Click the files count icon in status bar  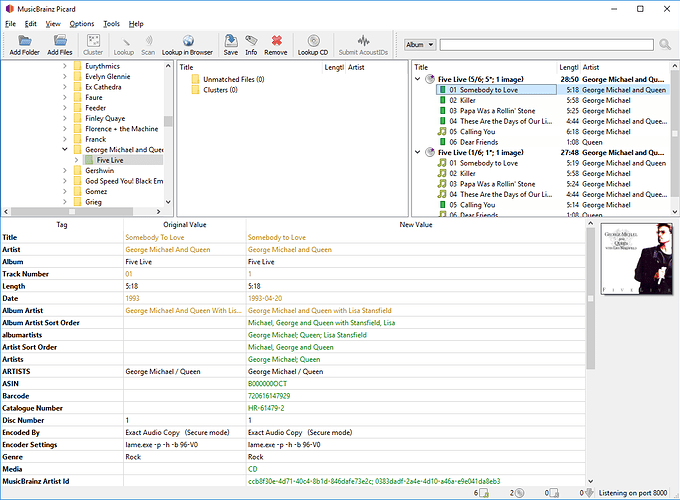click(x=484, y=493)
